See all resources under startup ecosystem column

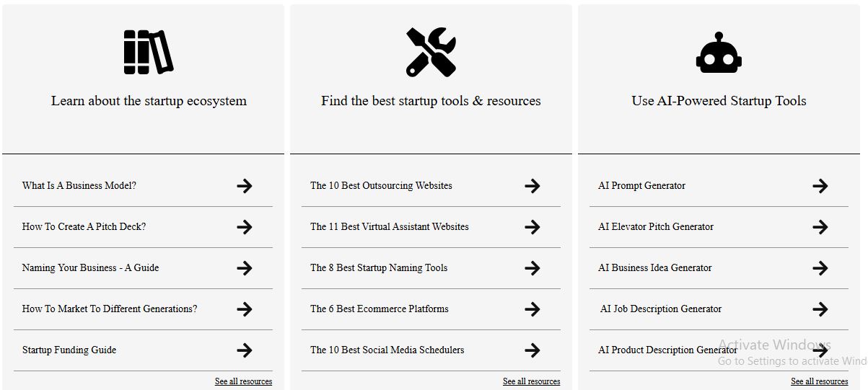[243, 381]
